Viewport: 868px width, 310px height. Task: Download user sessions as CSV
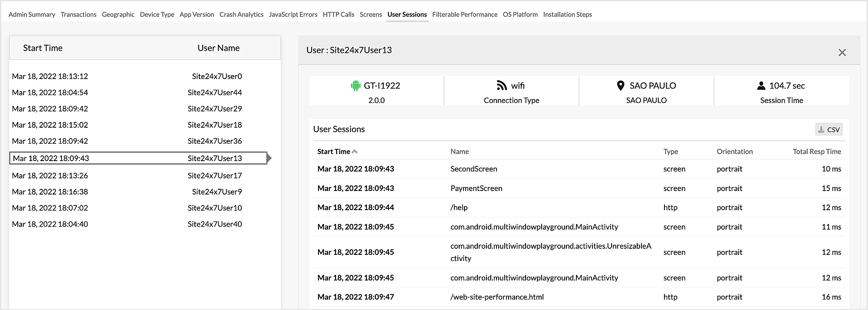[829, 129]
